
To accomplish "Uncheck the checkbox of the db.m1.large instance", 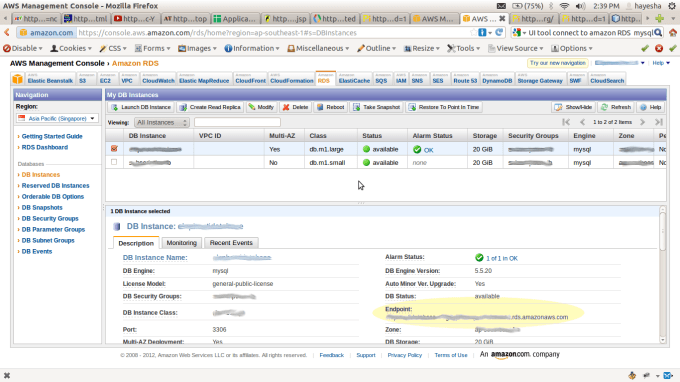I will 114,149.
